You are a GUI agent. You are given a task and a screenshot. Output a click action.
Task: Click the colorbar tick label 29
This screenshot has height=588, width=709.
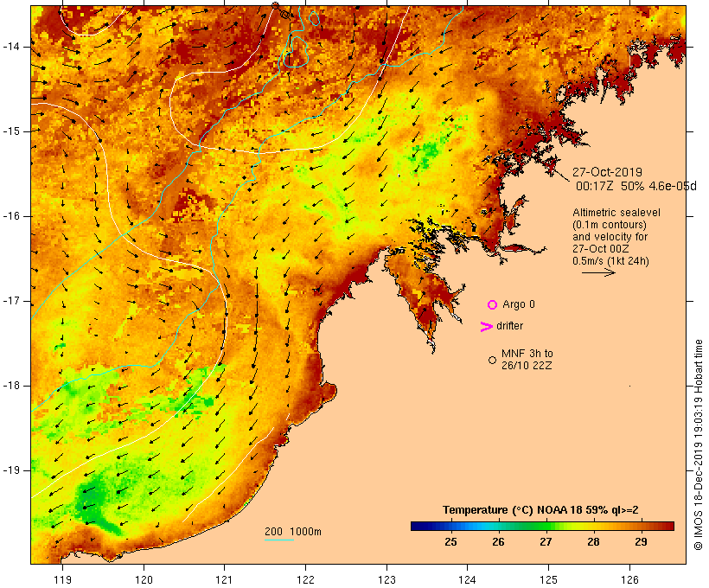pos(641,542)
